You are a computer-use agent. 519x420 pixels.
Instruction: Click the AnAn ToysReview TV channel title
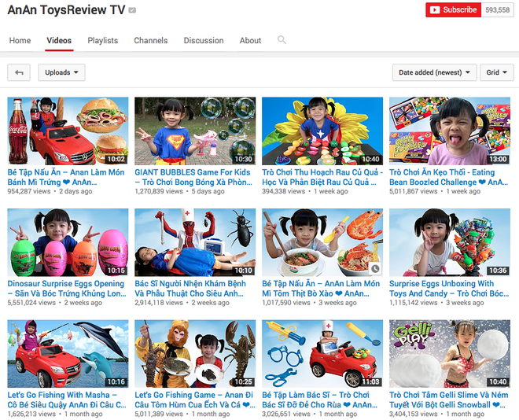coord(66,10)
